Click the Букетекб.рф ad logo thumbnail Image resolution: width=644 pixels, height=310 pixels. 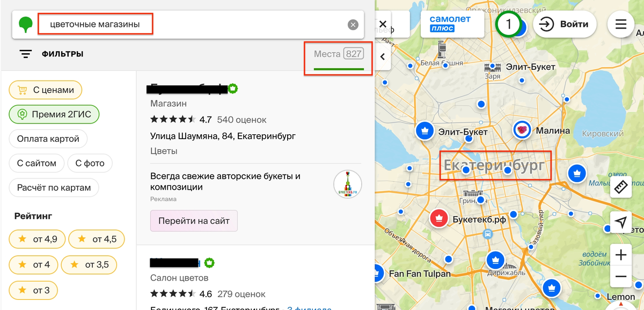347,184
